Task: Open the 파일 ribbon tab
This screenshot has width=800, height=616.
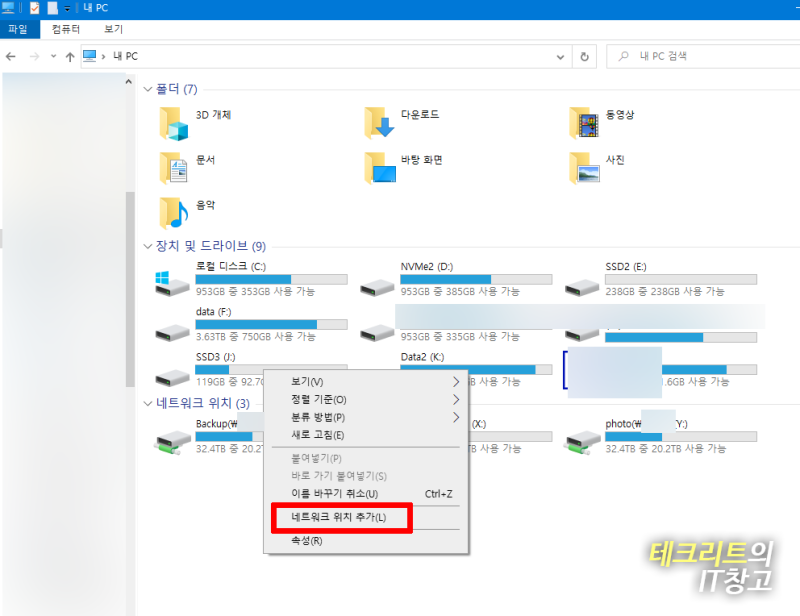Action: 19,29
